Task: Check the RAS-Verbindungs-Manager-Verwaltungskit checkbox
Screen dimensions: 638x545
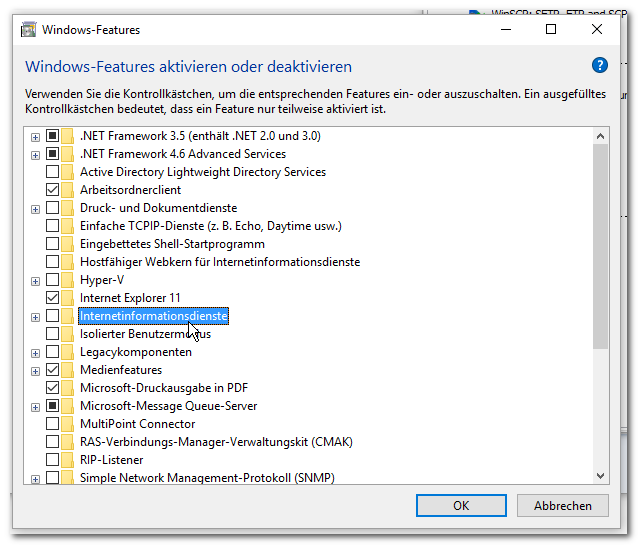Action: [x=52, y=442]
